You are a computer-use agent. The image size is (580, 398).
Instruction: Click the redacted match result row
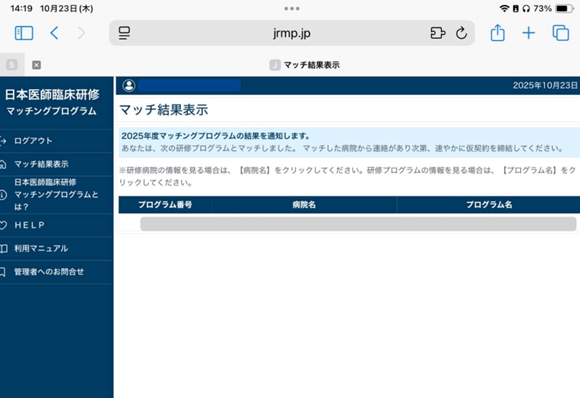point(358,224)
